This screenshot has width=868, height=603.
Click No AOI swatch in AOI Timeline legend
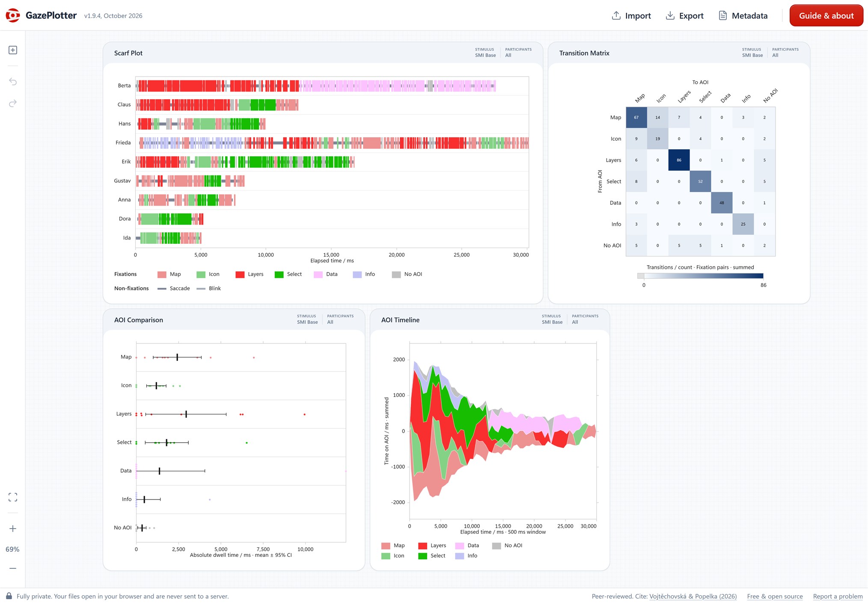pos(496,546)
